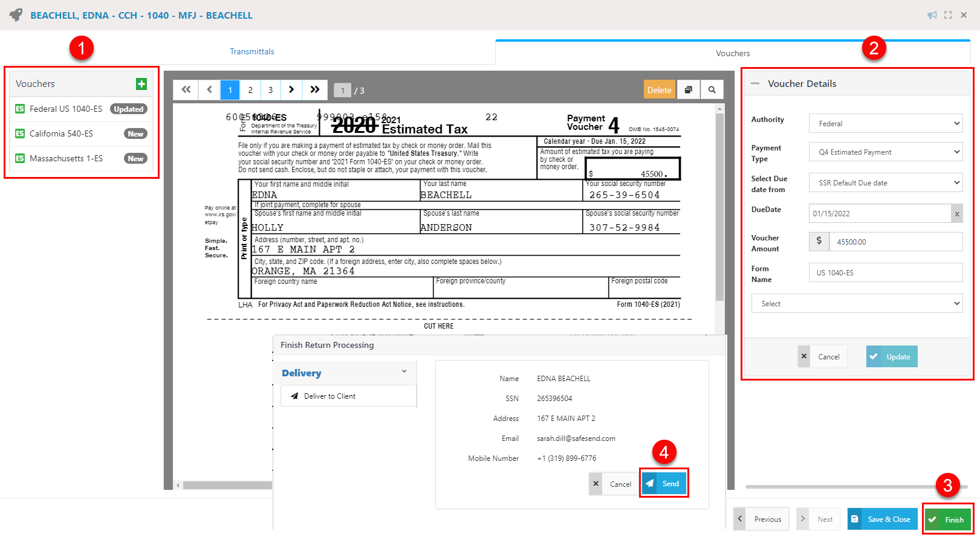Collapse the Delivery section chevron

pyautogui.click(x=404, y=372)
